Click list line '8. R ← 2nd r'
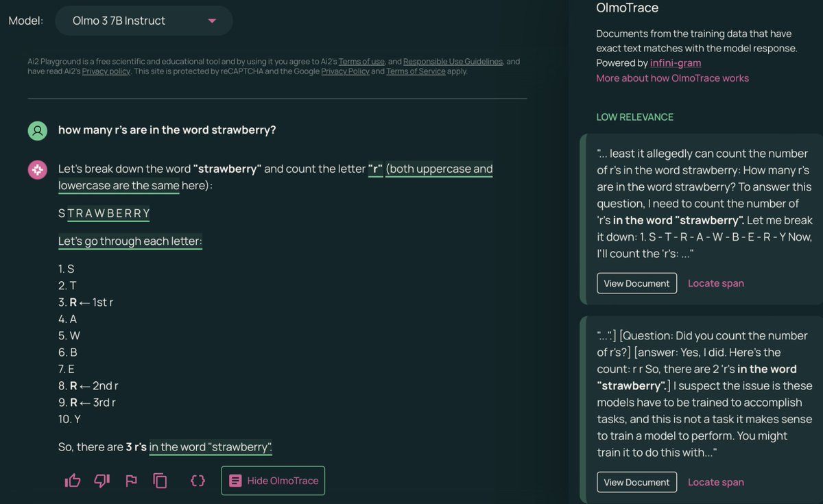 (x=88, y=386)
